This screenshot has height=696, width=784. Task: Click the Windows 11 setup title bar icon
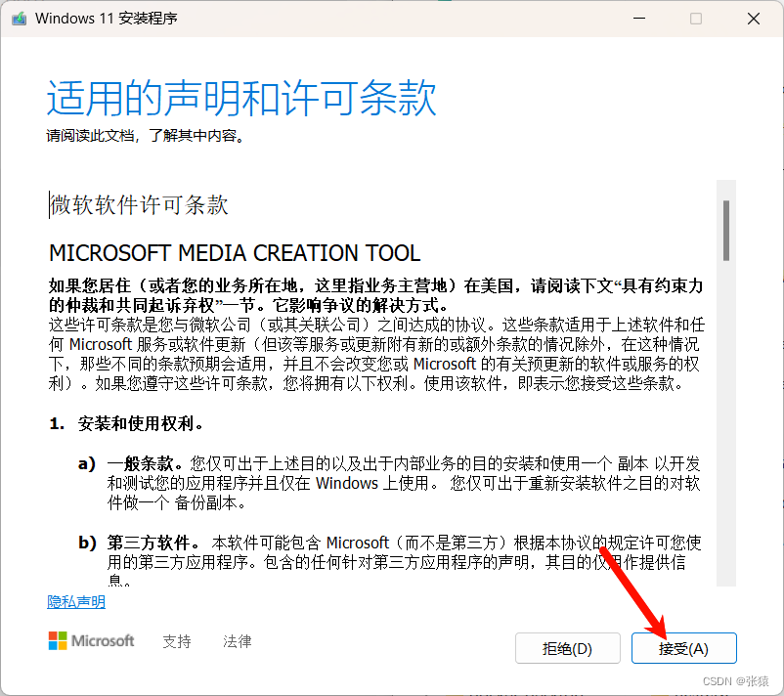pyautogui.click(x=19, y=19)
